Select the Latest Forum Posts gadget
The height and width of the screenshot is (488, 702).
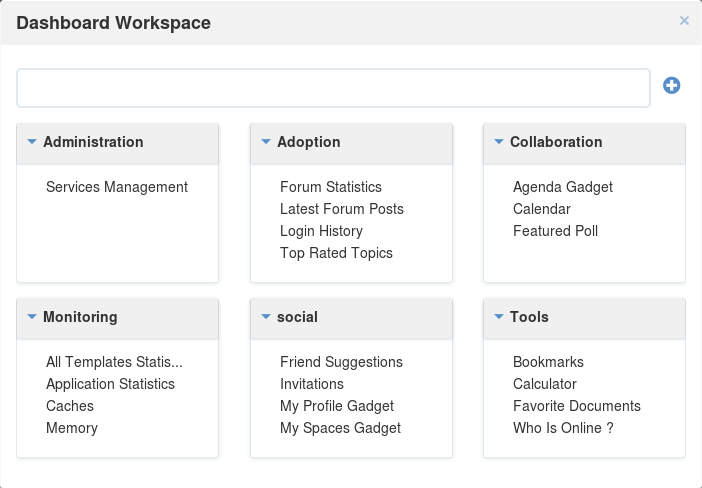pyautogui.click(x=342, y=209)
